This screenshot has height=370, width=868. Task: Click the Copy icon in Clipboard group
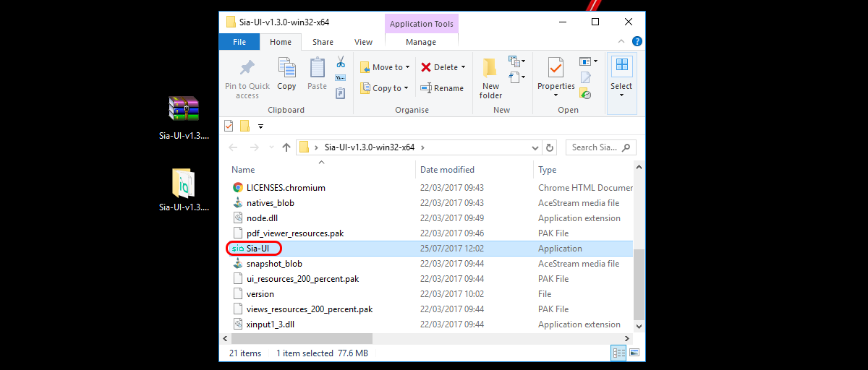point(286,68)
